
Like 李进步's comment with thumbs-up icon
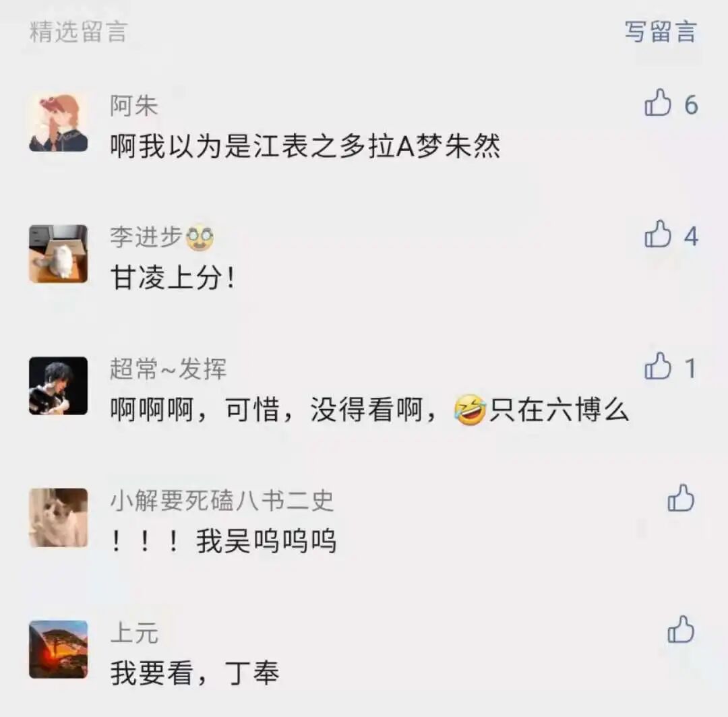658,235
